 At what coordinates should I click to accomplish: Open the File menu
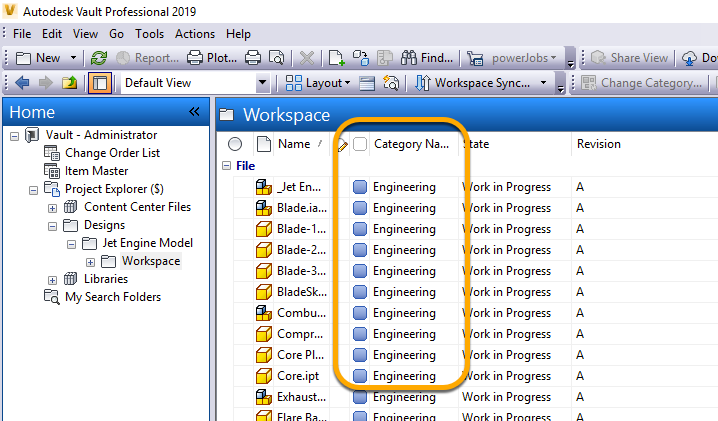tap(22, 34)
